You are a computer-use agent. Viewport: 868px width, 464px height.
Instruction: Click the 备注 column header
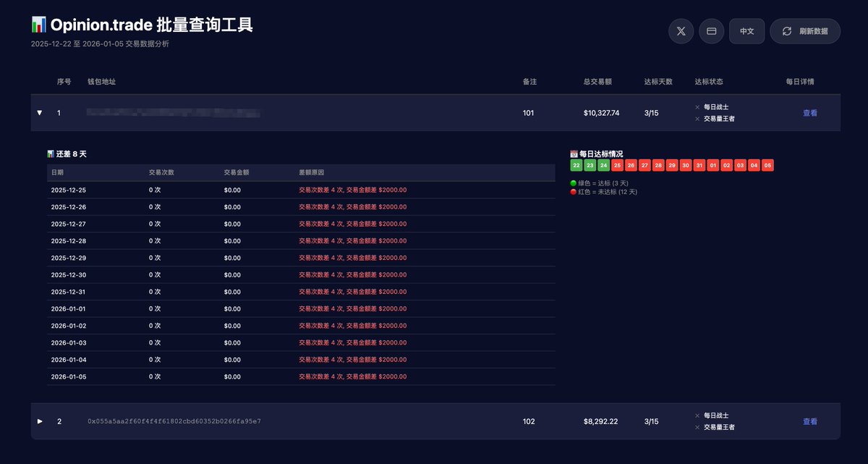tap(530, 82)
